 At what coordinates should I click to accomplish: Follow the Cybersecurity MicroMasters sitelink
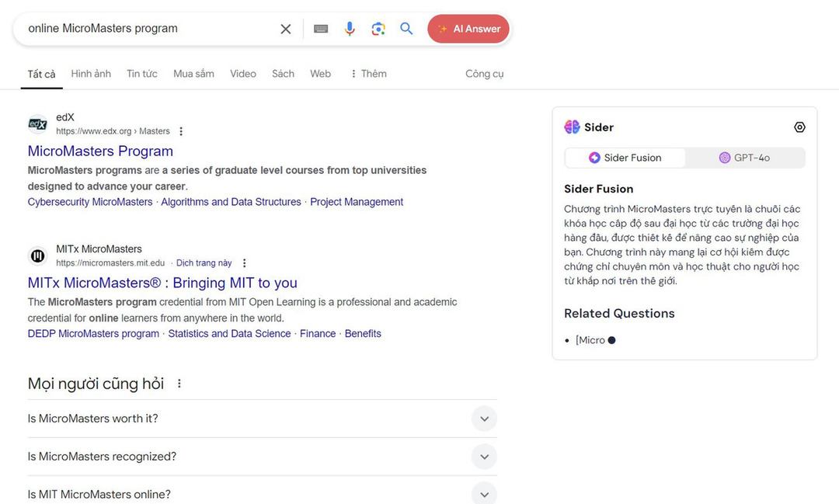click(90, 202)
